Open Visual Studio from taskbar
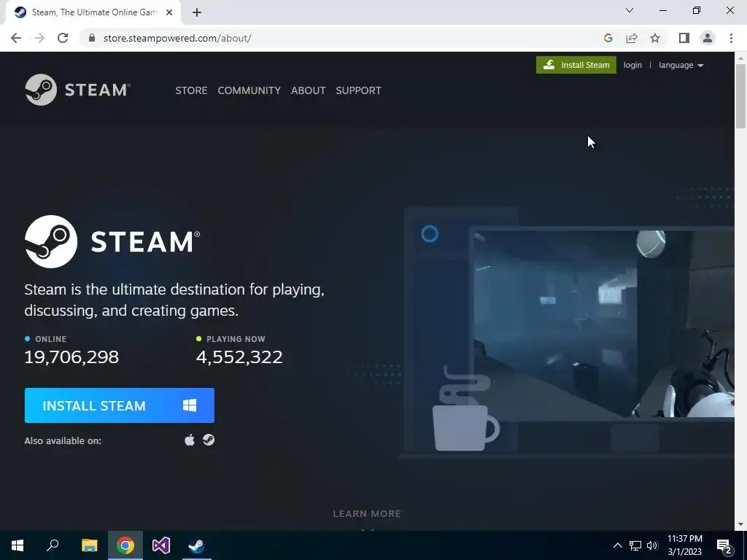 click(161, 545)
